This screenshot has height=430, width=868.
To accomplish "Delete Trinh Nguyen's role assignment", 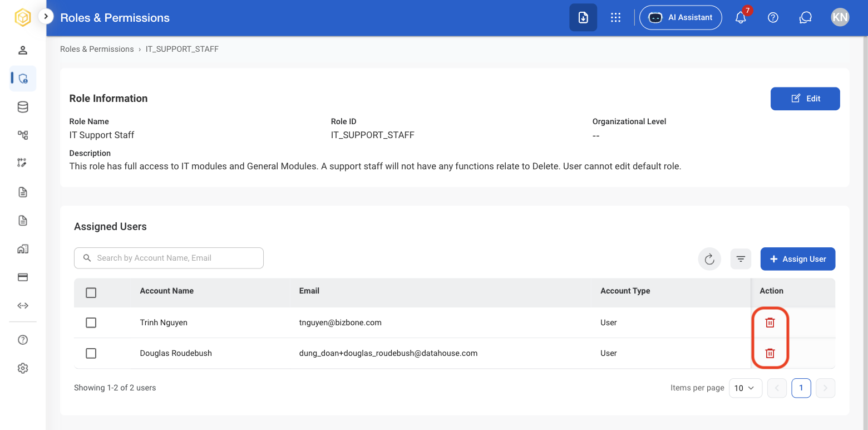I will click(x=770, y=322).
